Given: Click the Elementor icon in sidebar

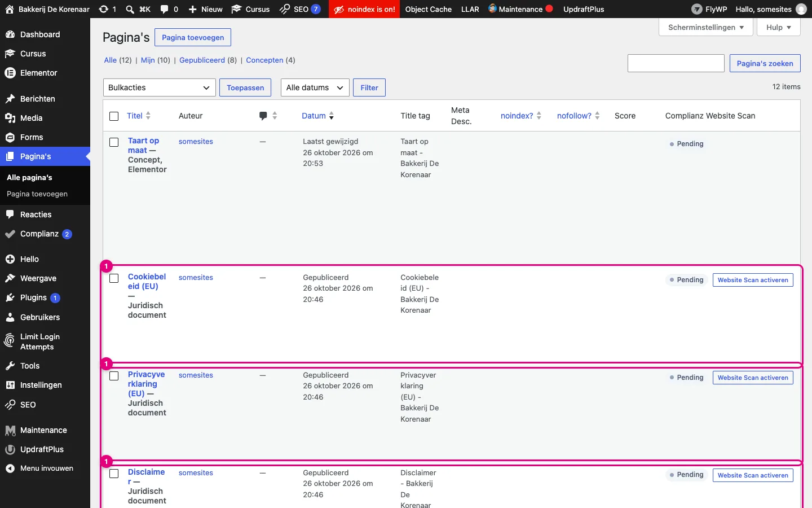Looking at the screenshot, I should [x=10, y=73].
